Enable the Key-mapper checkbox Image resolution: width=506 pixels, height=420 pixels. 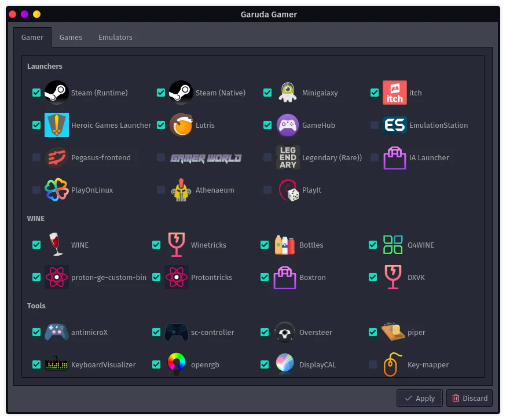click(x=373, y=364)
